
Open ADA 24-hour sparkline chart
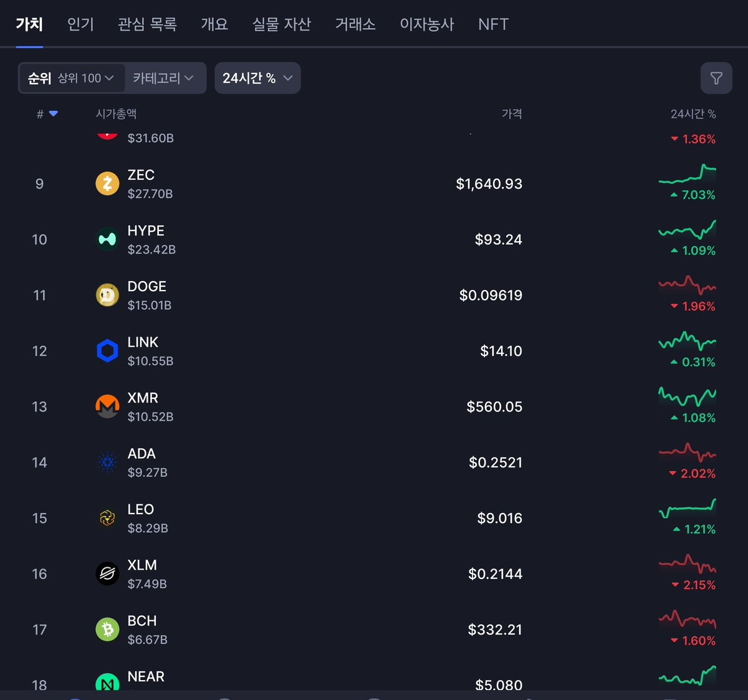click(x=688, y=453)
